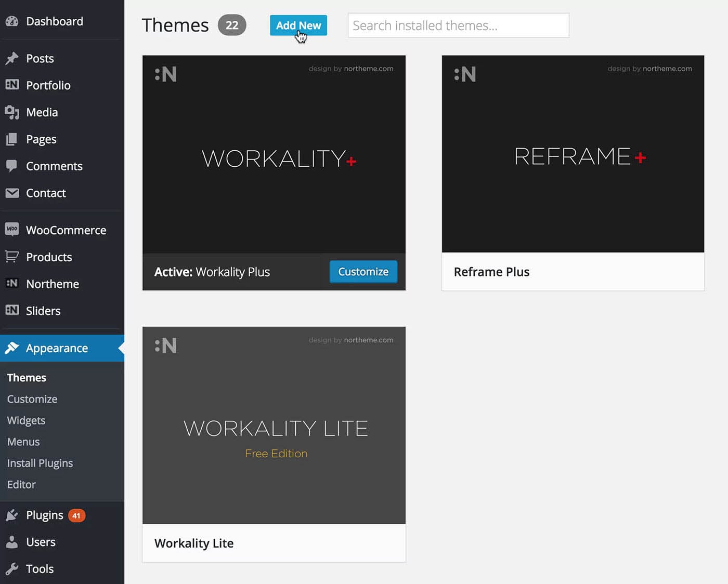Open the Widgets submenu
Screen dimensions: 728x584
(x=26, y=420)
